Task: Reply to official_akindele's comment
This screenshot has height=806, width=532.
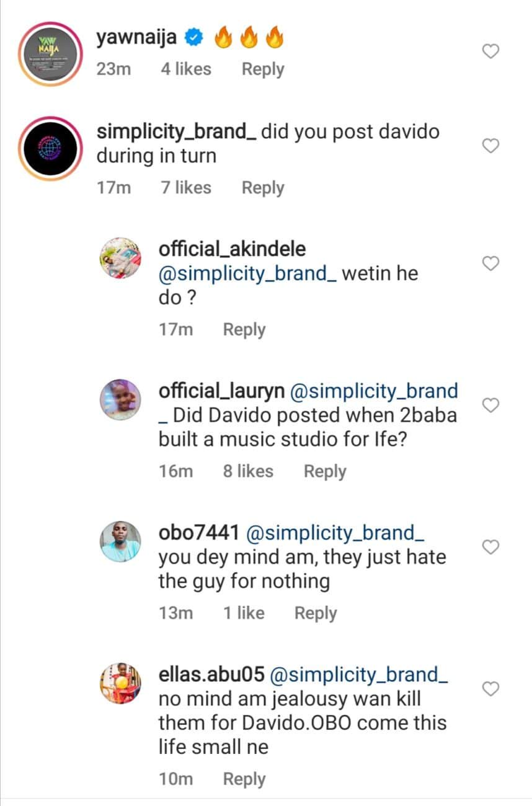Action: (x=244, y=330)
